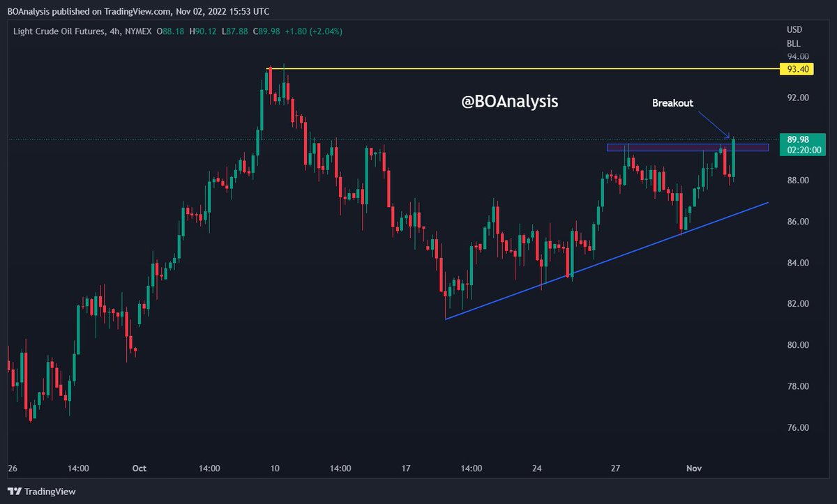Click the 80.00 price axis value
837x504 pixels.
(x=797, y=345)
